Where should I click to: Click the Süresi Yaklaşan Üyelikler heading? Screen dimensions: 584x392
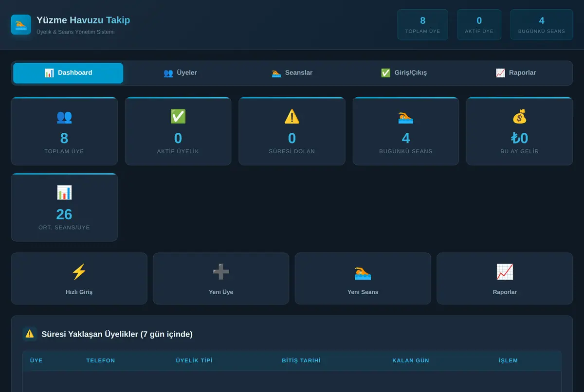tap(117, 334)
